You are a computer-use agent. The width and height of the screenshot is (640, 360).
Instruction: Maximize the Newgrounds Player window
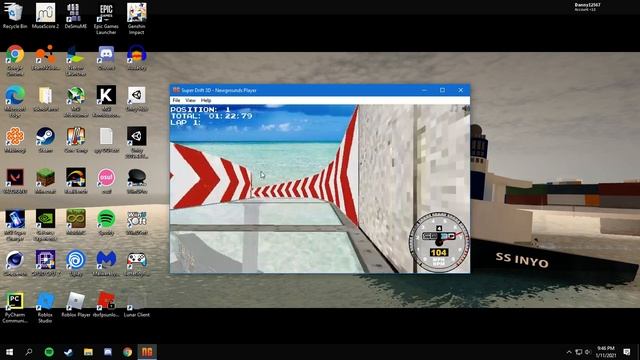click(442, 90)
